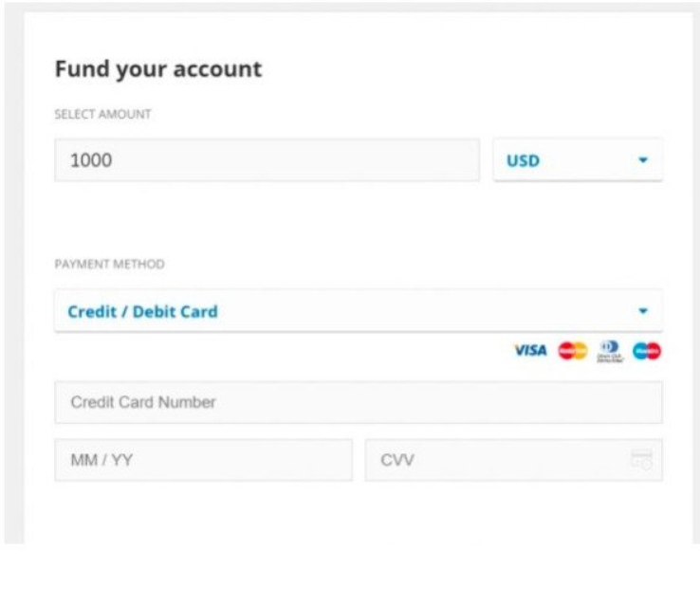
Task: Click the PAYMENT METHOD label
Action: click(109, 264)
